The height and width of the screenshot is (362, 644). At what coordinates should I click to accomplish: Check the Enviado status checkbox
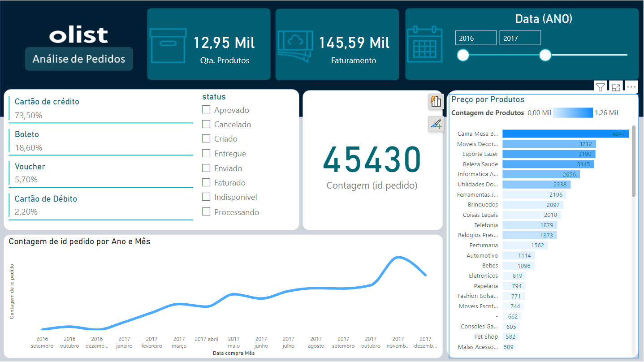click(x=206, y=168)
